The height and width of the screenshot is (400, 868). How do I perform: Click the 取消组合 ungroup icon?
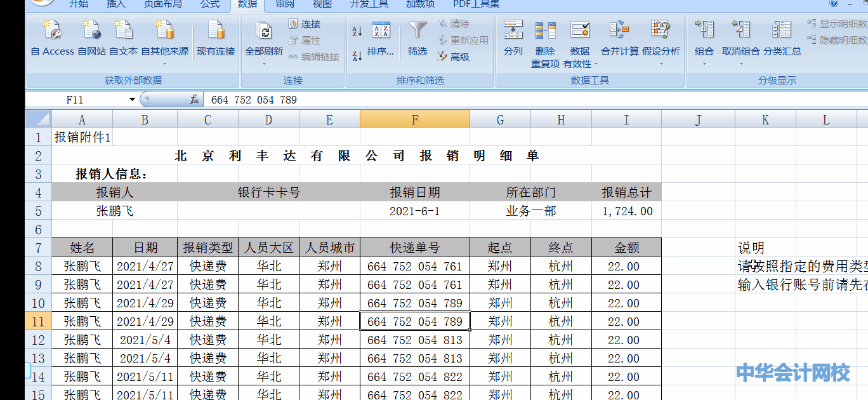point(740,30)
